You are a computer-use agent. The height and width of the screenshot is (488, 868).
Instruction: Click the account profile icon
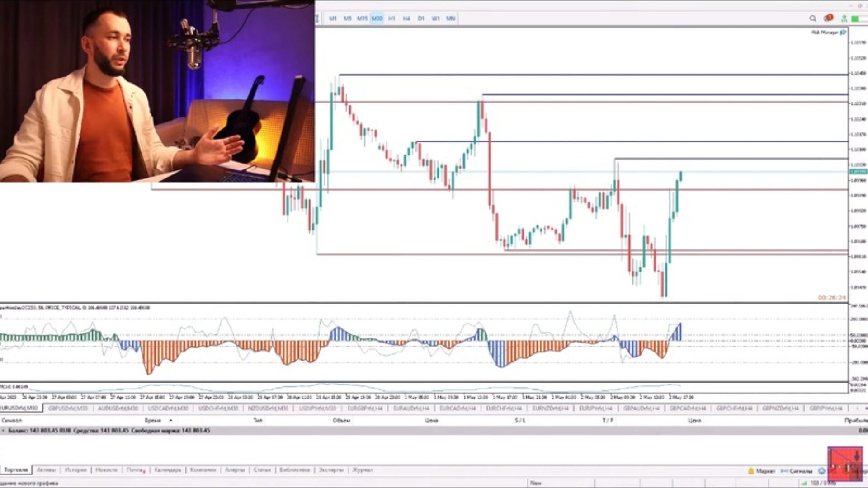[x=844, y=19]
